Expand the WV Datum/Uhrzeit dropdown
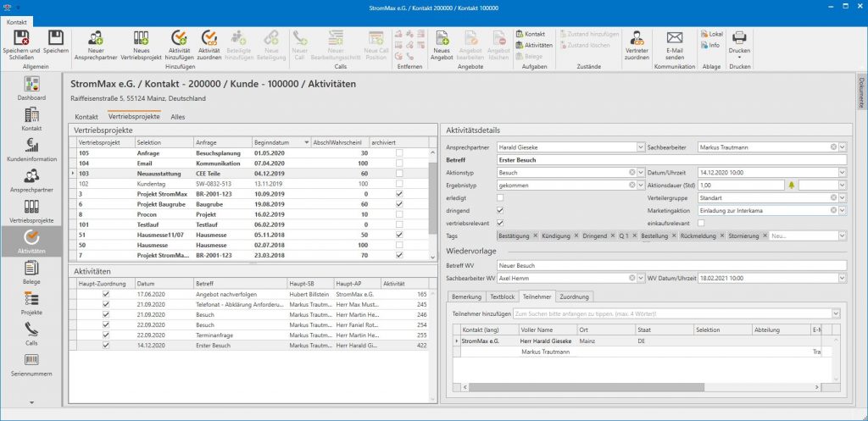Screen dimensions: 868x421 pyautogui.click(x=842, y=277)
